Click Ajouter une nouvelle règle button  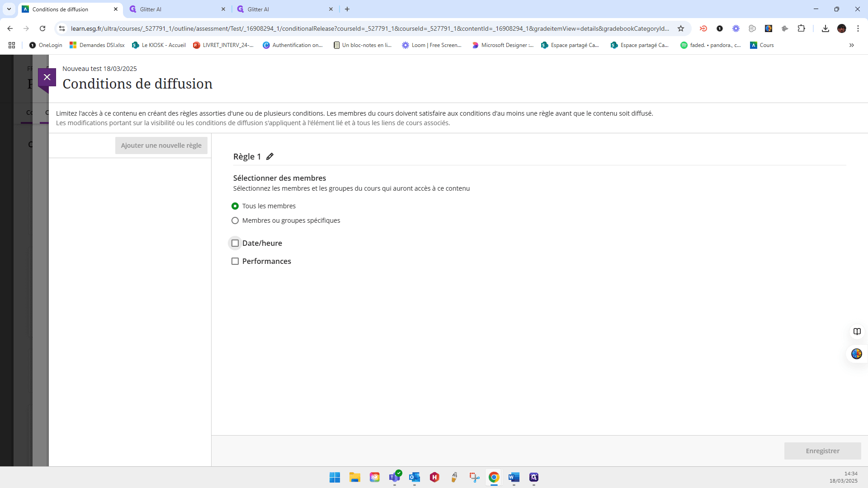point(161,145)
